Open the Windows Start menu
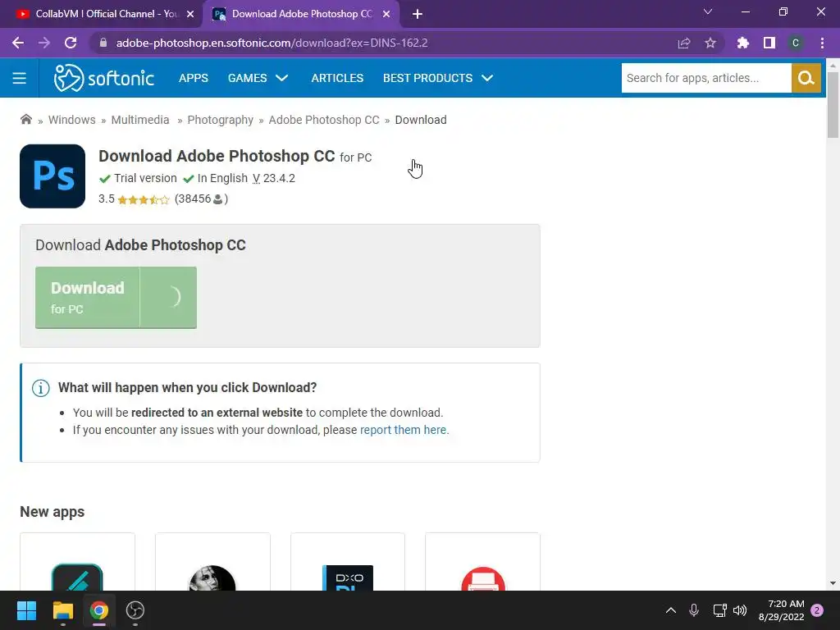 [x=26, y=610]
